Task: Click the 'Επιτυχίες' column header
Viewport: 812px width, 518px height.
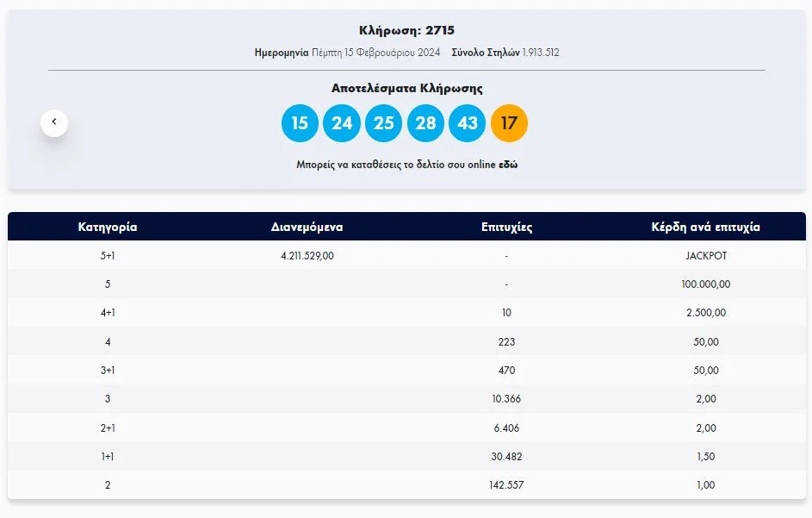Action: coord(506,228)
